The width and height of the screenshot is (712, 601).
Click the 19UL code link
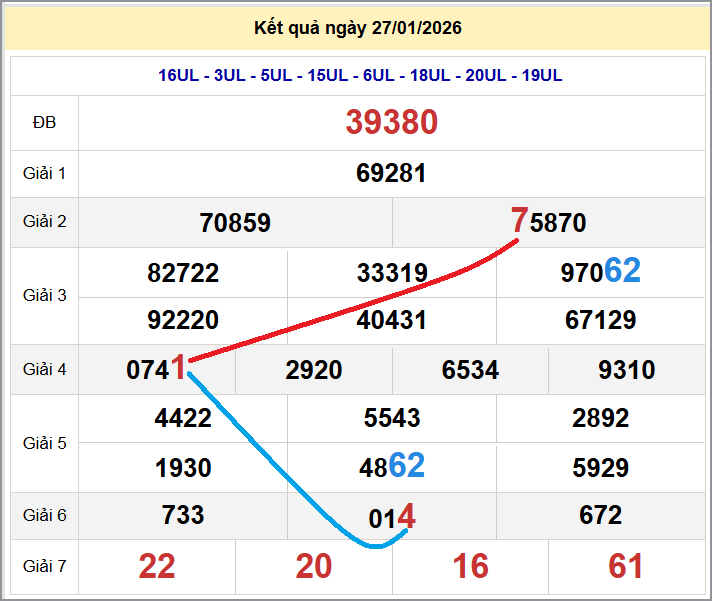(x=542, y=76)
